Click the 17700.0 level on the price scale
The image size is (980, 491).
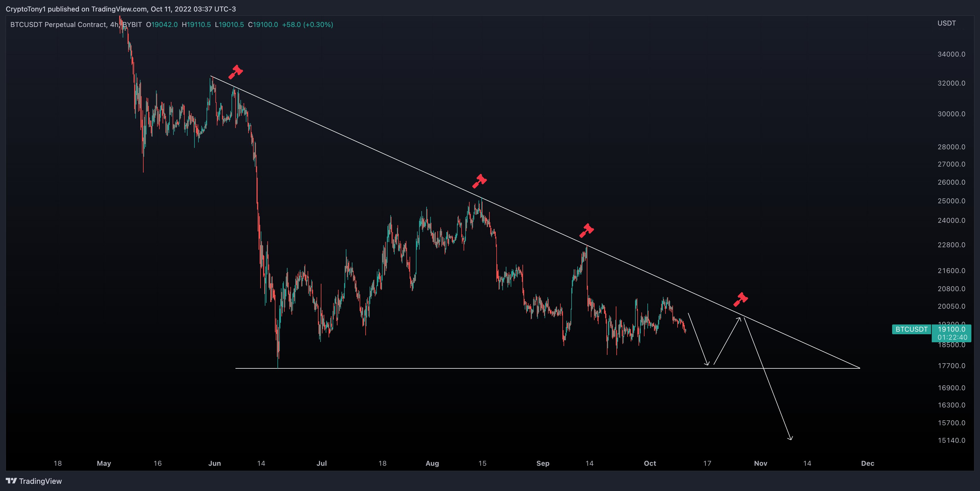[952, 366]
